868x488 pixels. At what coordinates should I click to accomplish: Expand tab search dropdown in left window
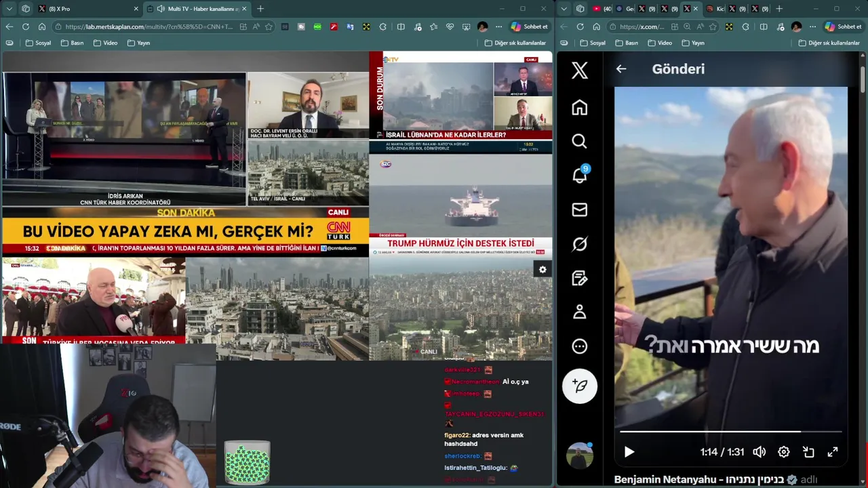[9, 9]
